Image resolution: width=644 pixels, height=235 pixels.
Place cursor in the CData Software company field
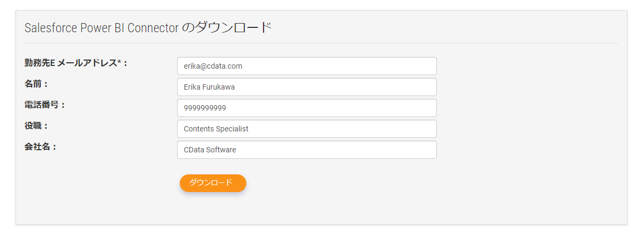[x=307, y=150]
